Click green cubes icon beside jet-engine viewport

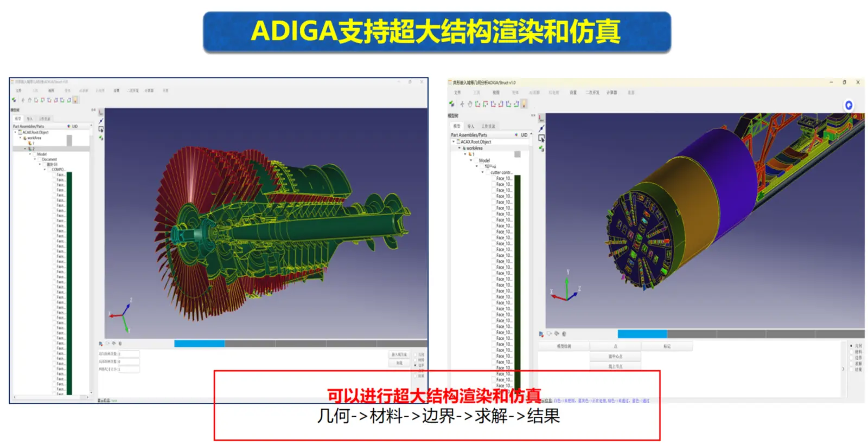coord(101,138)
